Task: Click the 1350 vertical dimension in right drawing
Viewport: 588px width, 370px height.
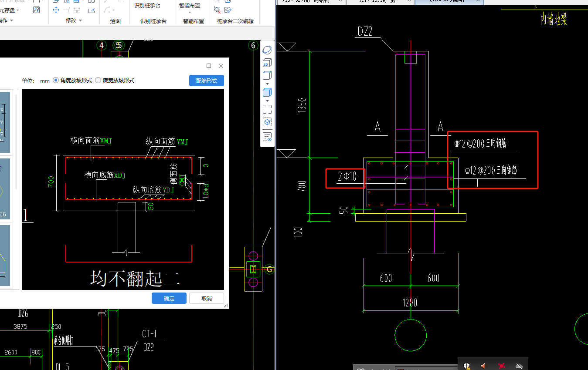Action: tap(302, 105)
